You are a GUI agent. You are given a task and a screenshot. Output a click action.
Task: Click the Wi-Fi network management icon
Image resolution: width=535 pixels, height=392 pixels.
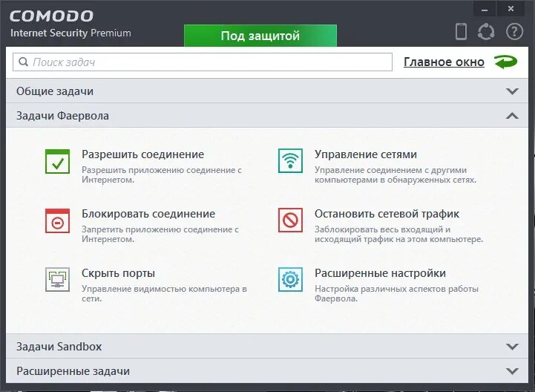290,160
